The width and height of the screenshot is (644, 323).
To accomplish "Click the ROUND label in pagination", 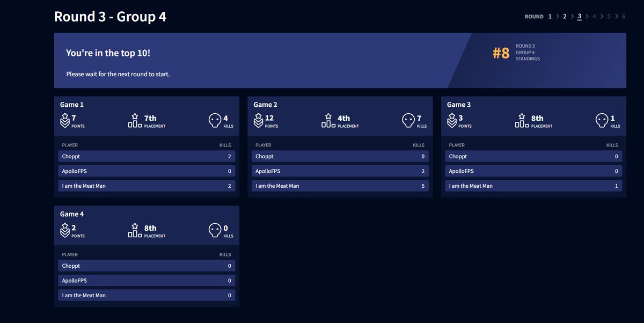I will click(534, 17).
